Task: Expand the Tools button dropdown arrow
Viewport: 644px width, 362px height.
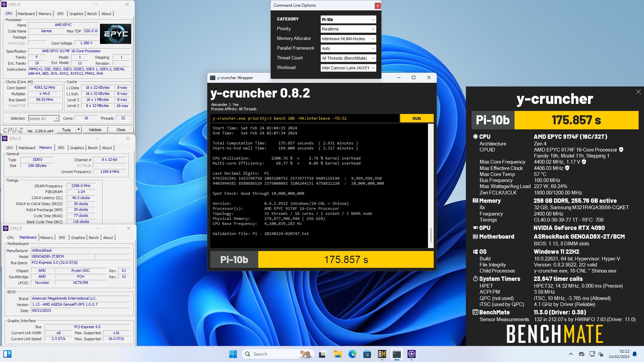Action: tap(78, 130)
